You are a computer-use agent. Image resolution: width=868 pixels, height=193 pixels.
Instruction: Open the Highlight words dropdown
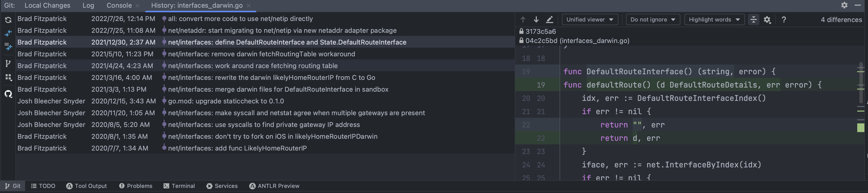coord(714,19)
